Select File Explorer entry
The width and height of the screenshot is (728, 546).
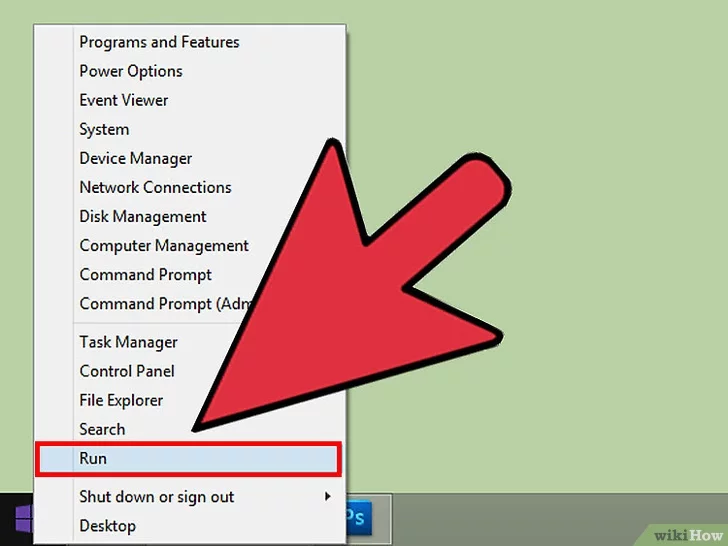coord(121,401)
